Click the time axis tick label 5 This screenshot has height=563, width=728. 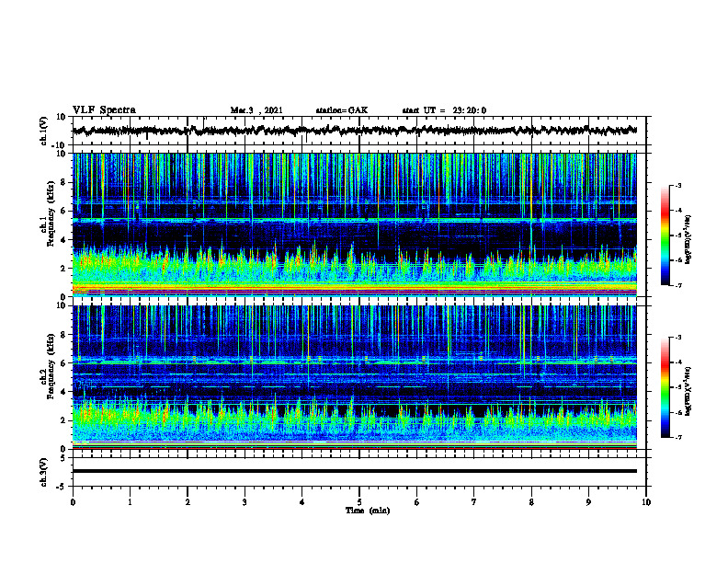click(x=359, y=502)
